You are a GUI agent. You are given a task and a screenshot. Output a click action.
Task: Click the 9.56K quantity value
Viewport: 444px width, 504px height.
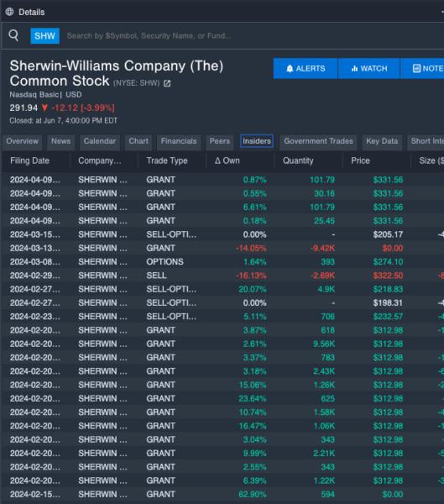tap(324, 344)
